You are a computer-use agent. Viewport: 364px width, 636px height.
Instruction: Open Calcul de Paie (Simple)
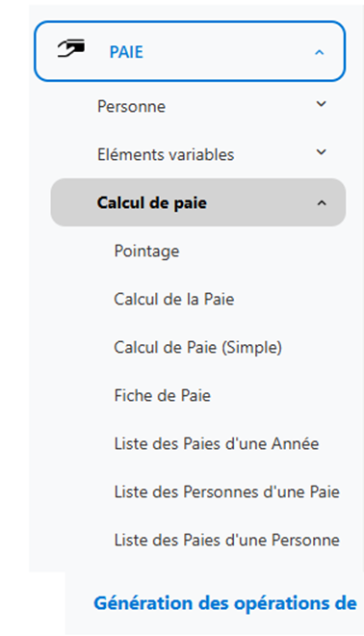(197, 348)
